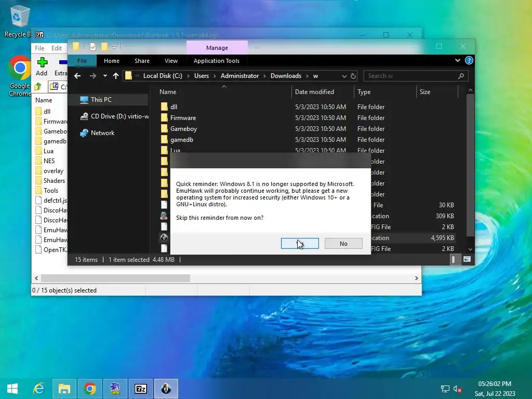This screenshot has height=399, width=532.
Task: Switch to large icons view in status bar
Action: coord(467,260)
